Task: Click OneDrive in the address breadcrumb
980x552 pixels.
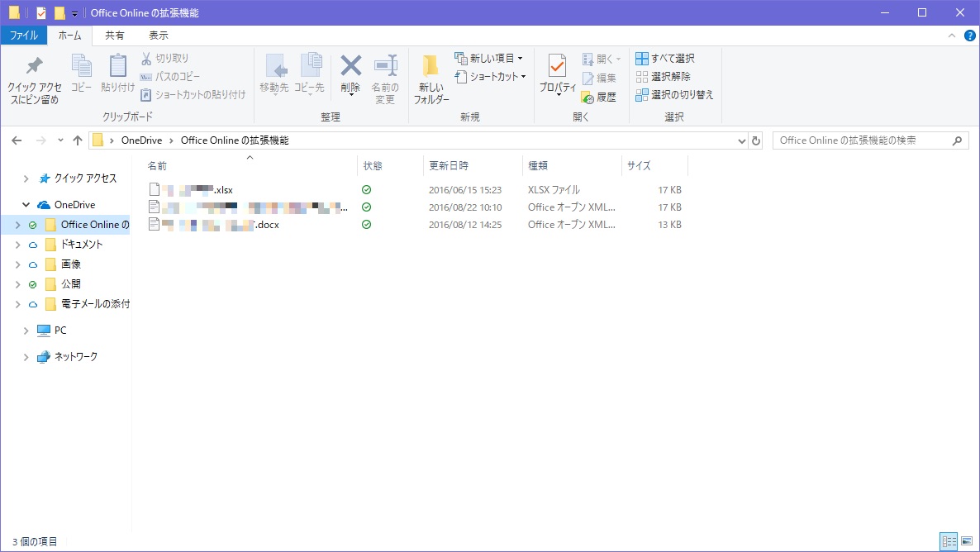Action: (142, 140)
